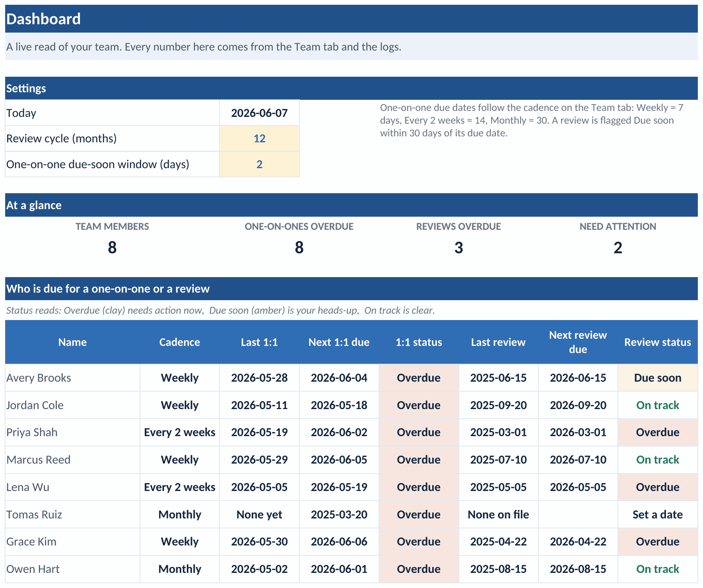Click last review date 2025-05-05
This screenshot has width=703, height=588.
click(498, 487)
